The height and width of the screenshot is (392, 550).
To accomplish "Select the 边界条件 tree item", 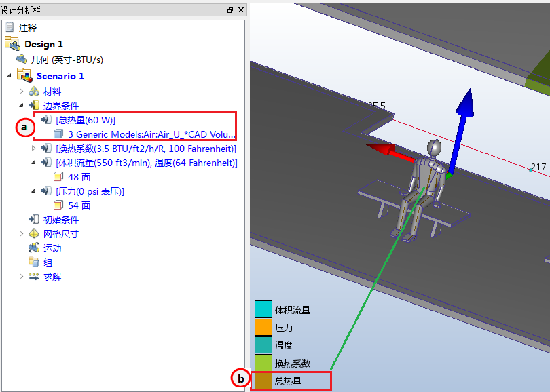I will (x=61, y=105).
